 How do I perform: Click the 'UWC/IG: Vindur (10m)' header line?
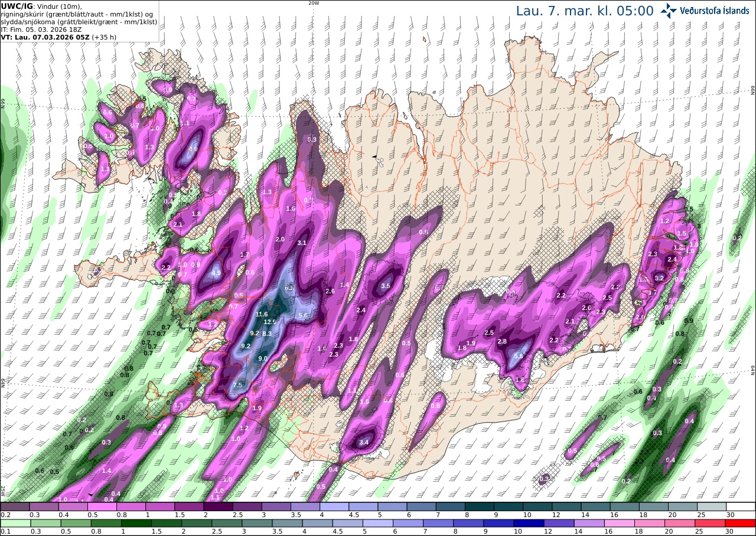click(x=41, y=5)
